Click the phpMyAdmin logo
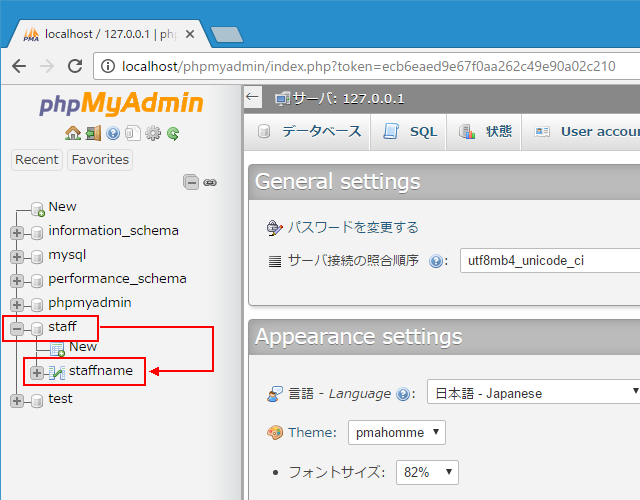The width and height of the screenshot is (640, 500). (x=121, y=103)
